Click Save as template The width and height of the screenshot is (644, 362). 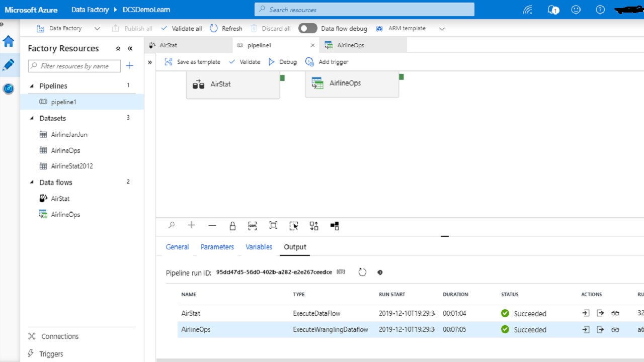193,62
